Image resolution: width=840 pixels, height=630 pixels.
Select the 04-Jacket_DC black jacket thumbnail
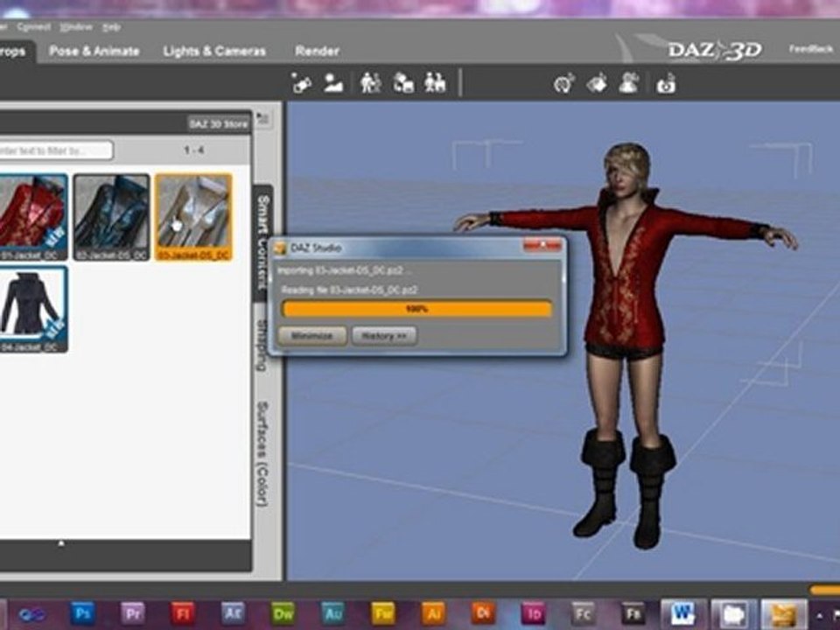[33, 309]
